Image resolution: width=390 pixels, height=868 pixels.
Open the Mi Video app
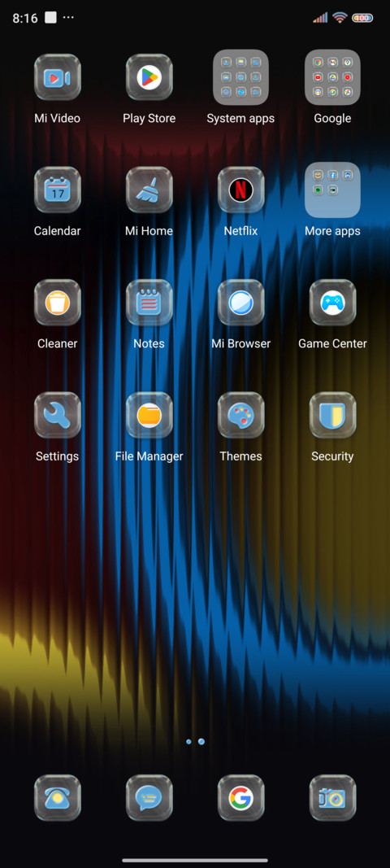coord(57,77)
